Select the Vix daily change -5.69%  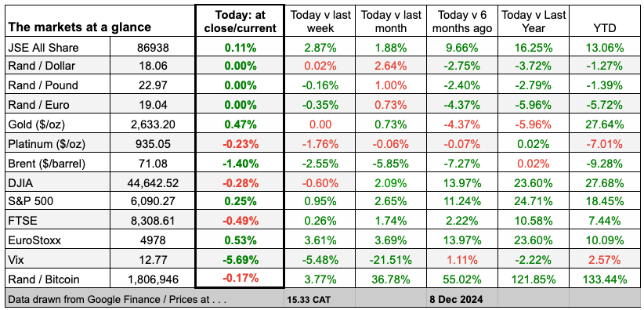241,260
